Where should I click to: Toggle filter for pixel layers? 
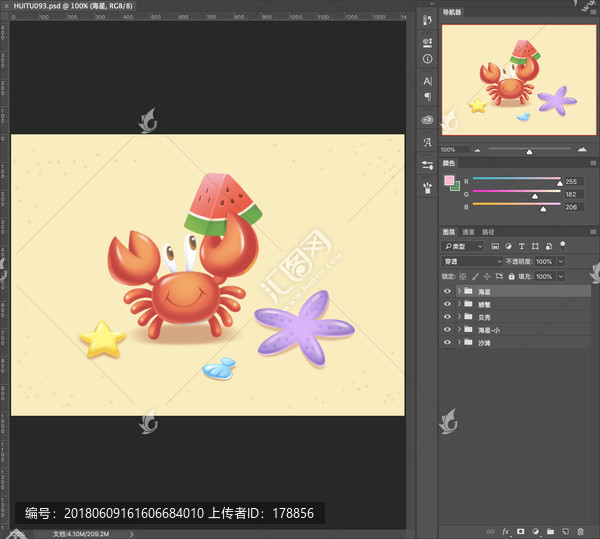[495, 246]
